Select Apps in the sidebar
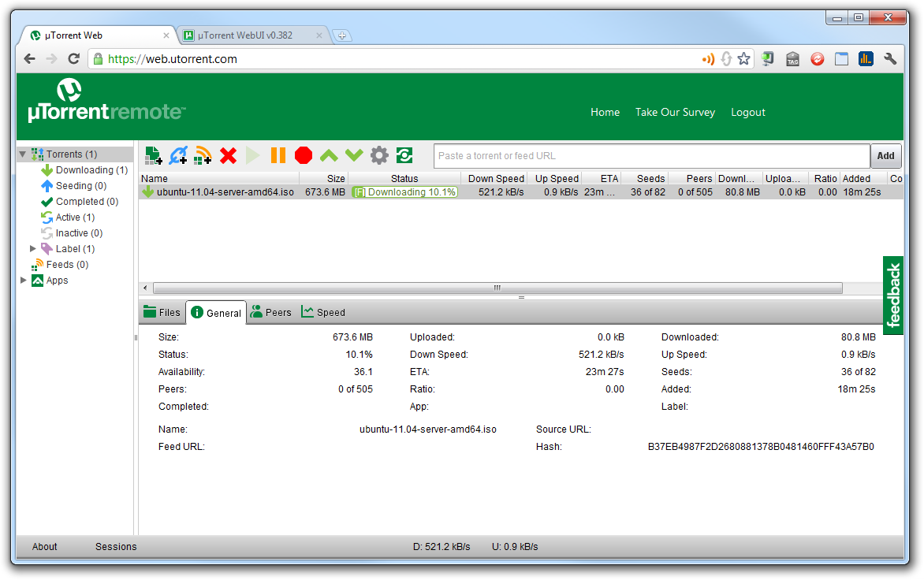Viewport: 924px width, 580px height. click(x=50, y=281)
